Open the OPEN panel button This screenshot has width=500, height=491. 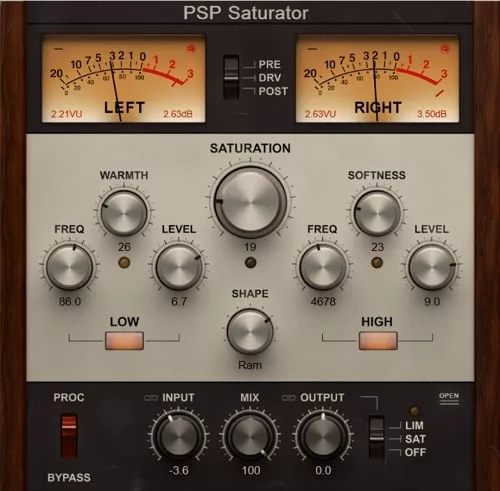pyautogui.click(x=449, y=398)
